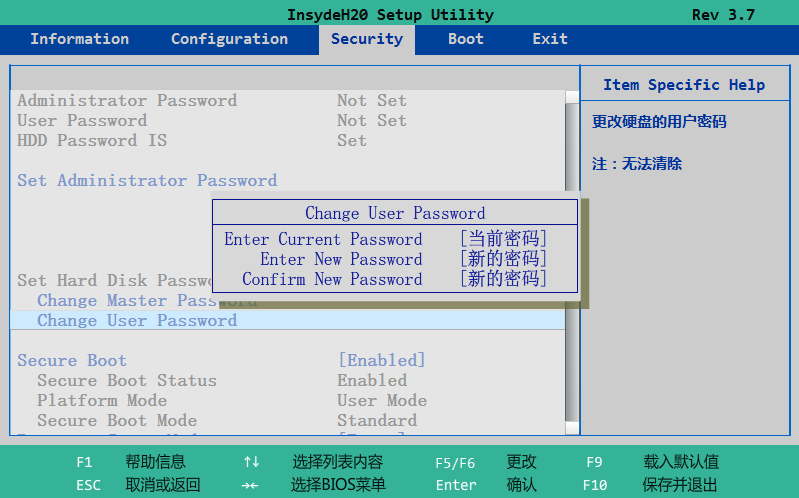Click the Enter Current Password field
Screen dimensions: 799x498
(x=503, y=240)
